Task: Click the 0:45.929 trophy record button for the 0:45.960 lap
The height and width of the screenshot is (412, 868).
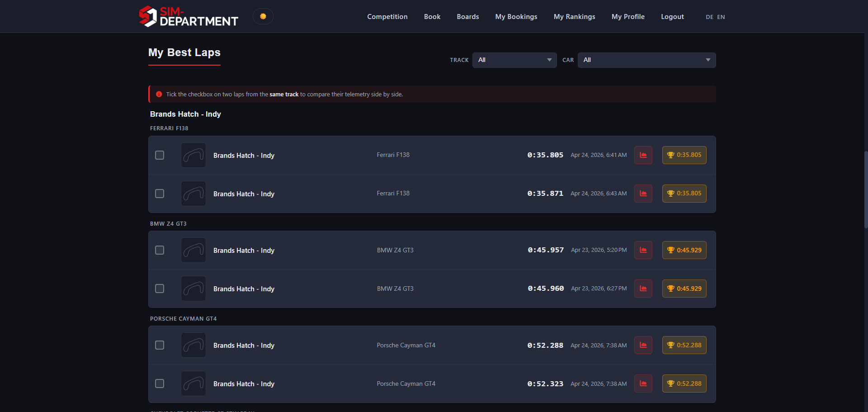Action: (684, 289)
